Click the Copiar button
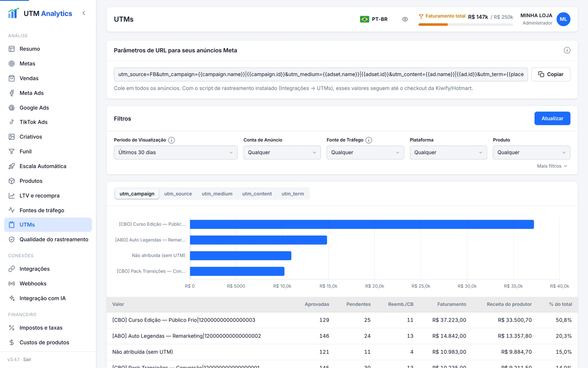The width and height of the screenshot is (588, 368). [x=551, y=74]
